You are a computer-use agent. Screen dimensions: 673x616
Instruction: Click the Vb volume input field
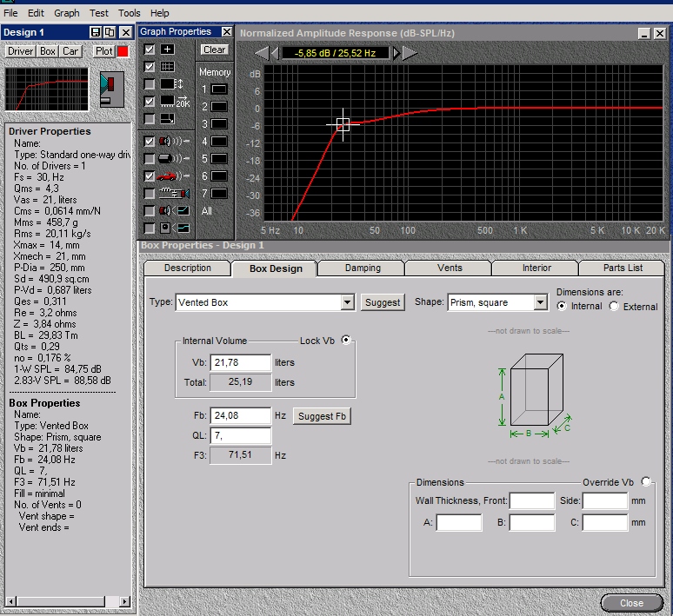point(241,362)
